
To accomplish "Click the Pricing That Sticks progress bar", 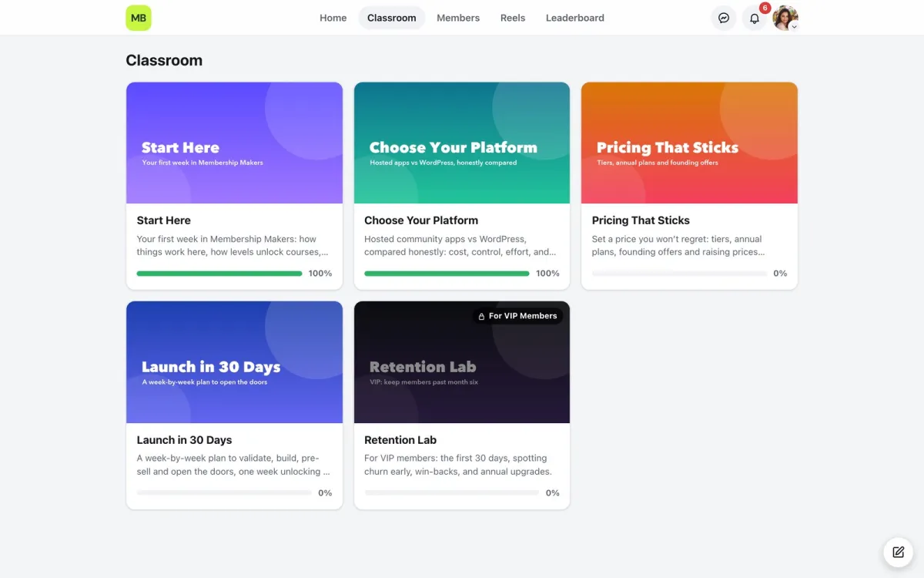I will [x=680, y=274].
